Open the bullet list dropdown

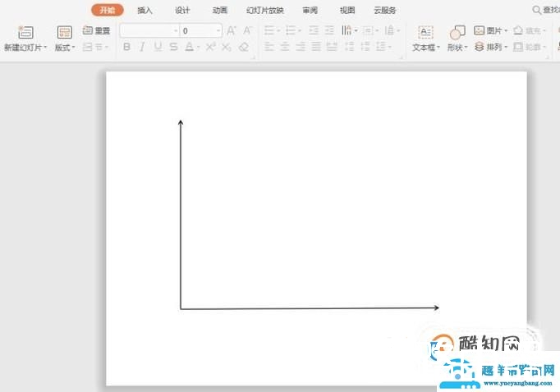pyautogui.click(x=272, y=30)
